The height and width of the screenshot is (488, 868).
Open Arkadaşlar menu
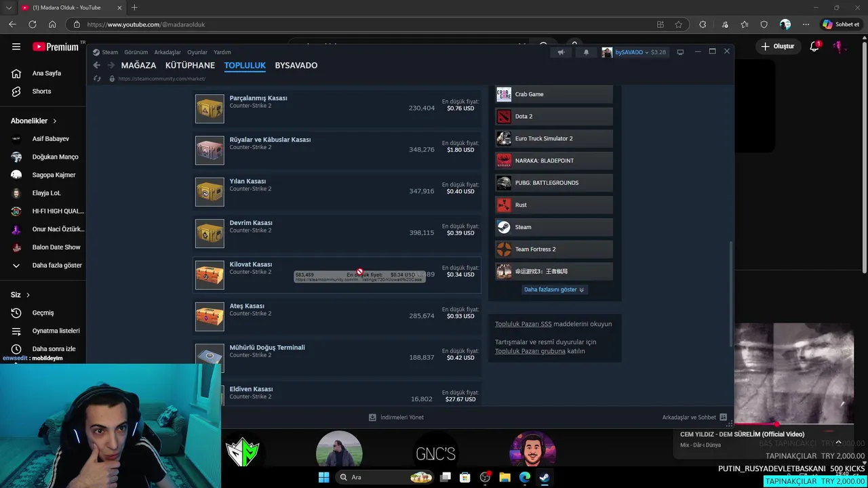(x=167, y=52)
